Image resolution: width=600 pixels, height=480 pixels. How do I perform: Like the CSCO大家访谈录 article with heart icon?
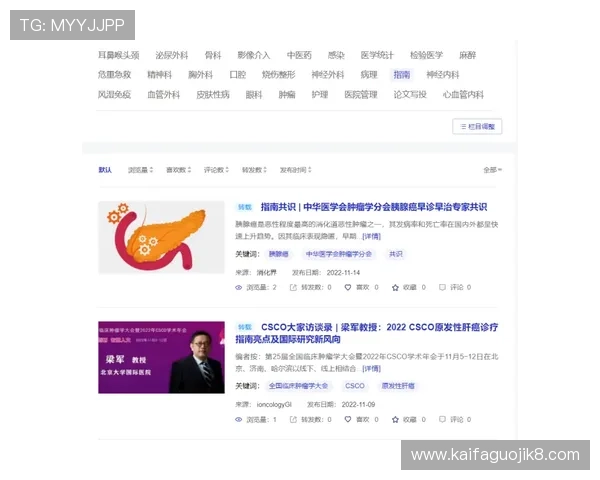pos(347,420)
